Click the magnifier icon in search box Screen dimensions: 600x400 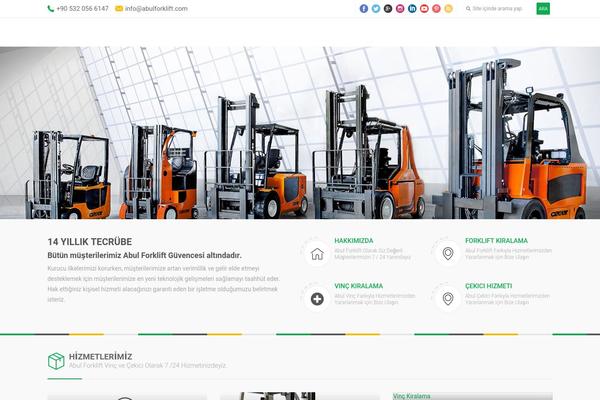click(x=468, y=8)
